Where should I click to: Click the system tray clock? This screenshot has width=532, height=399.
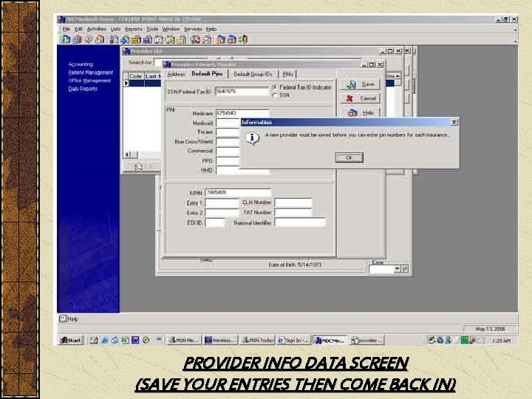pos(502,341)
